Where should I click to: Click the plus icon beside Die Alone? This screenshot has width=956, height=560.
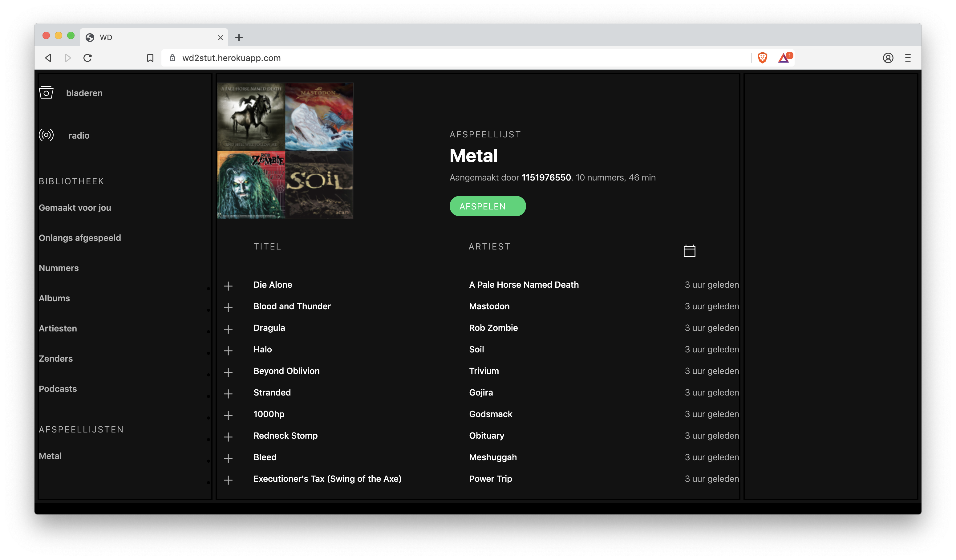coord(228,286)
